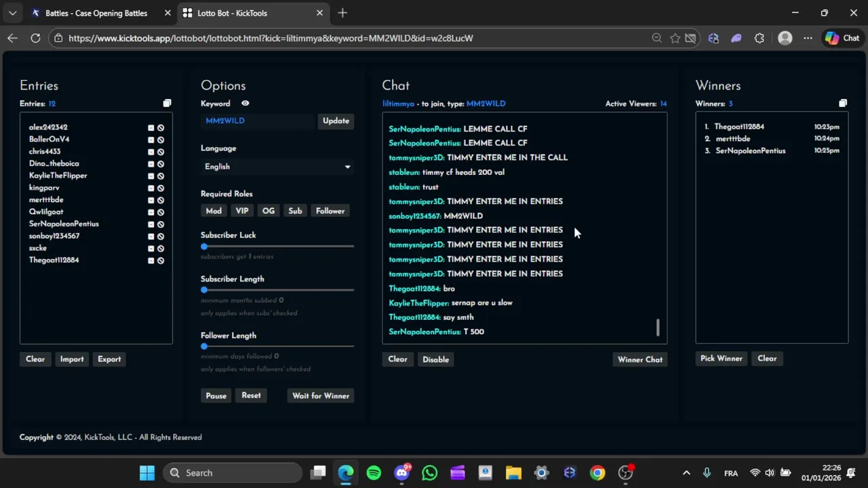Image resolution: width=868 pixels, height=488 pixels.
Task: Open Copilot Chat in browser toolbar
Action: (x=842, y=39)
